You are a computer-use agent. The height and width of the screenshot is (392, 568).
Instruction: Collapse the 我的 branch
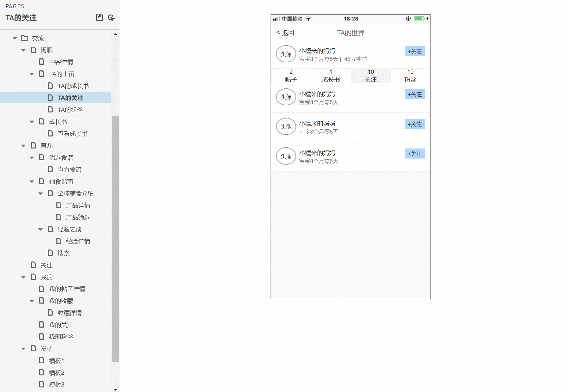point(23,277)
